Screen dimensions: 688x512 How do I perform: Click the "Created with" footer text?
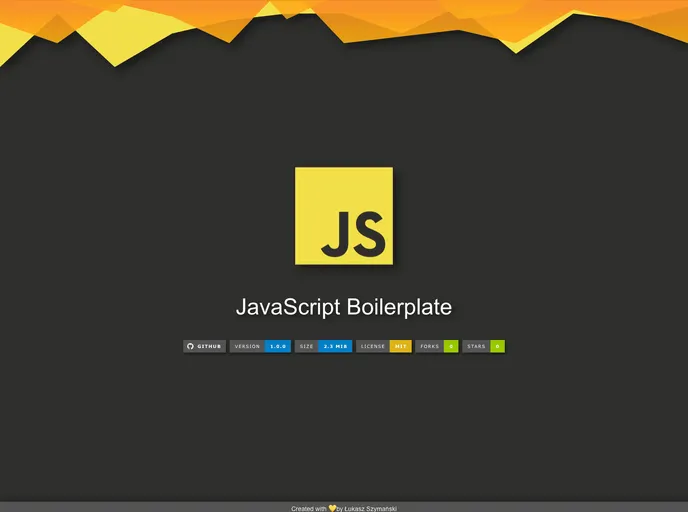(x=308, y=508)
